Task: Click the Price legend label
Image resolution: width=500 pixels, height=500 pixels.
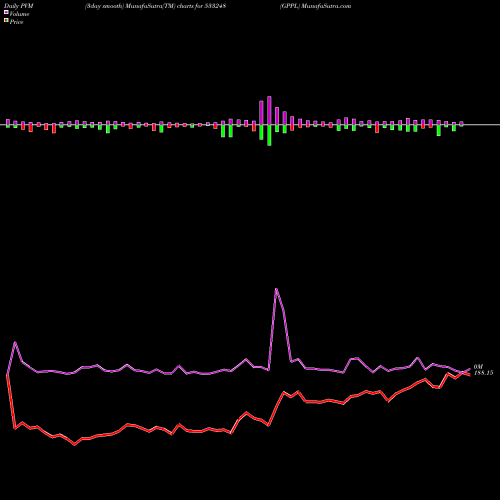Action: [x=16, y=22]
